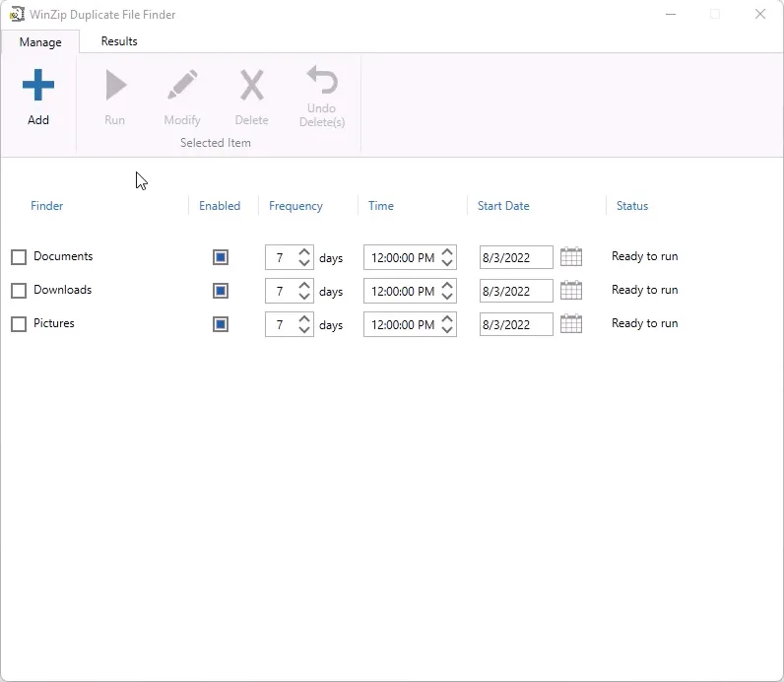The width and height of the screenshot is (784, 682).
Task: Increase Documents time with up arrow
Action: point(447,251)
